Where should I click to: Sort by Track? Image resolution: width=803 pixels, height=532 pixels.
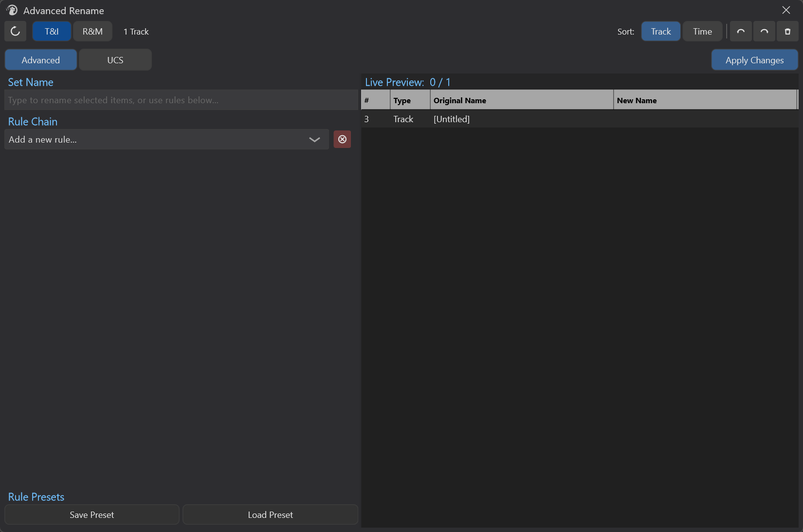click(661, 31)
